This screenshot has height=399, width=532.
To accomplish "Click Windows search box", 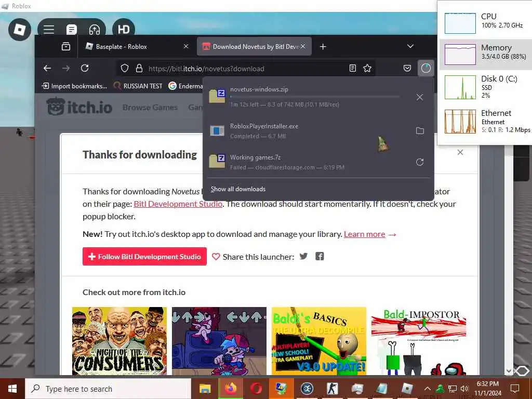I will [108, 389].
